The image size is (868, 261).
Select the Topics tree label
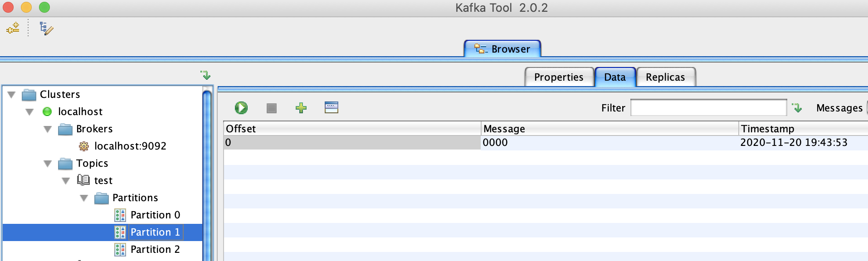[x=92, y=163]
